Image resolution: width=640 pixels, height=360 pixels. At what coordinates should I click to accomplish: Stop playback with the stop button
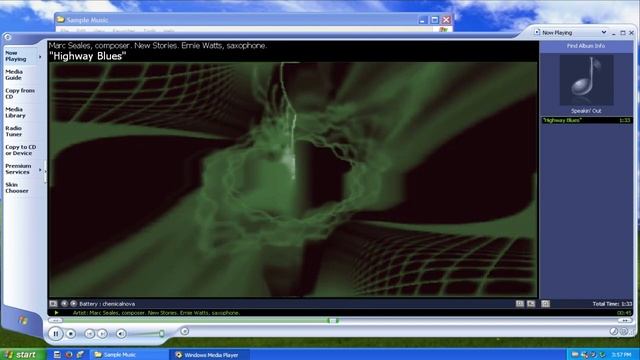coord(71,334)
